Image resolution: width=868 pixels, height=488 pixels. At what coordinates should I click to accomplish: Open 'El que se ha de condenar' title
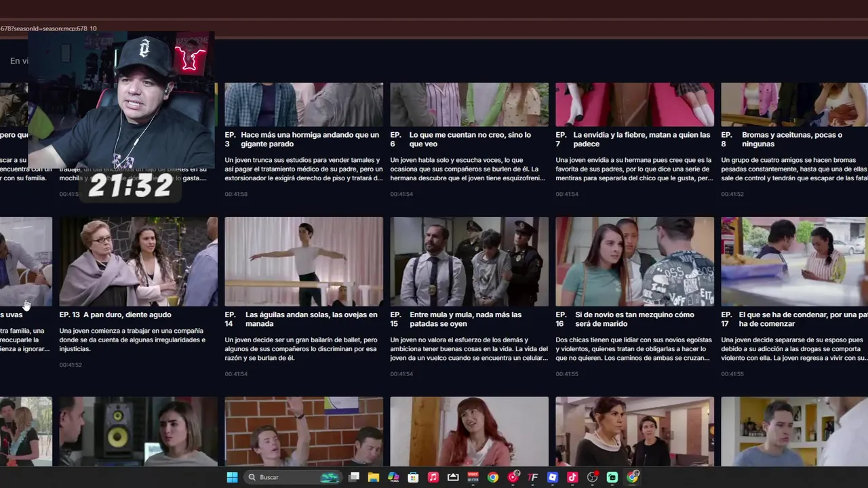point(804,319)
